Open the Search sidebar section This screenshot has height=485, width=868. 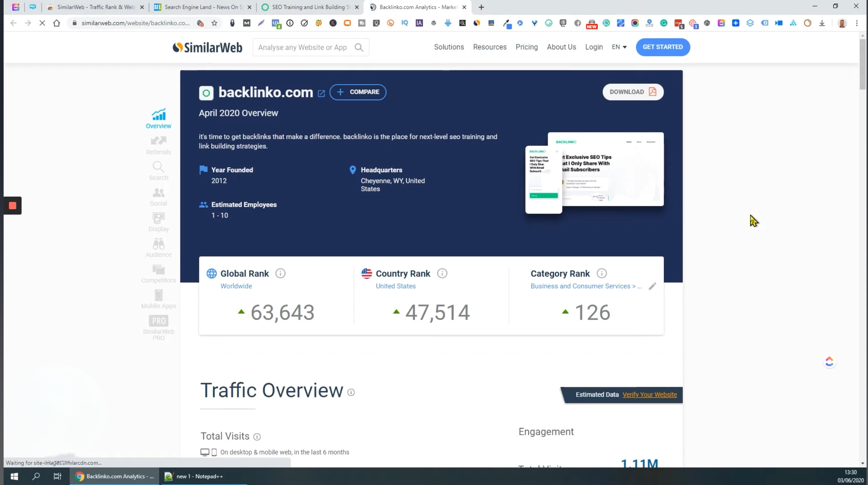(x=159, y=171)
